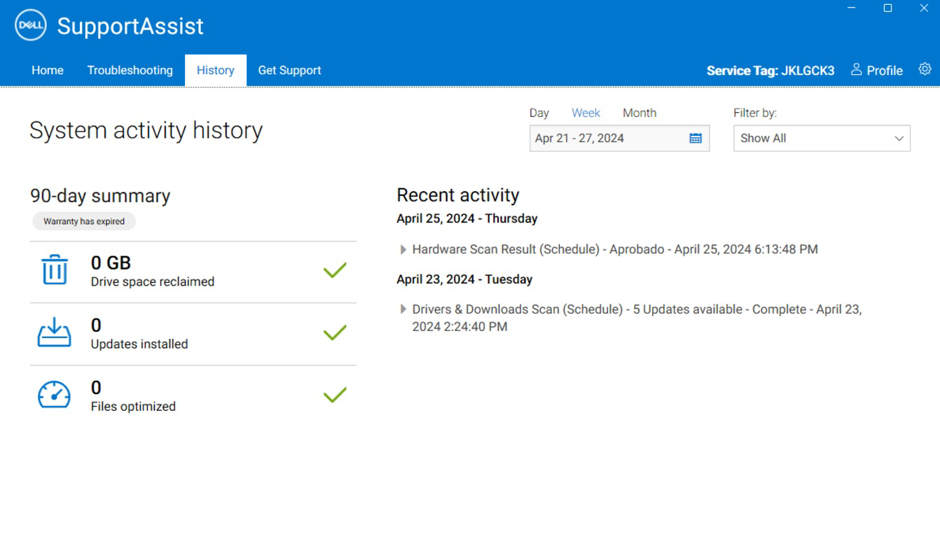
Task: Go to the Home tab
Action: tap(48, 70)
